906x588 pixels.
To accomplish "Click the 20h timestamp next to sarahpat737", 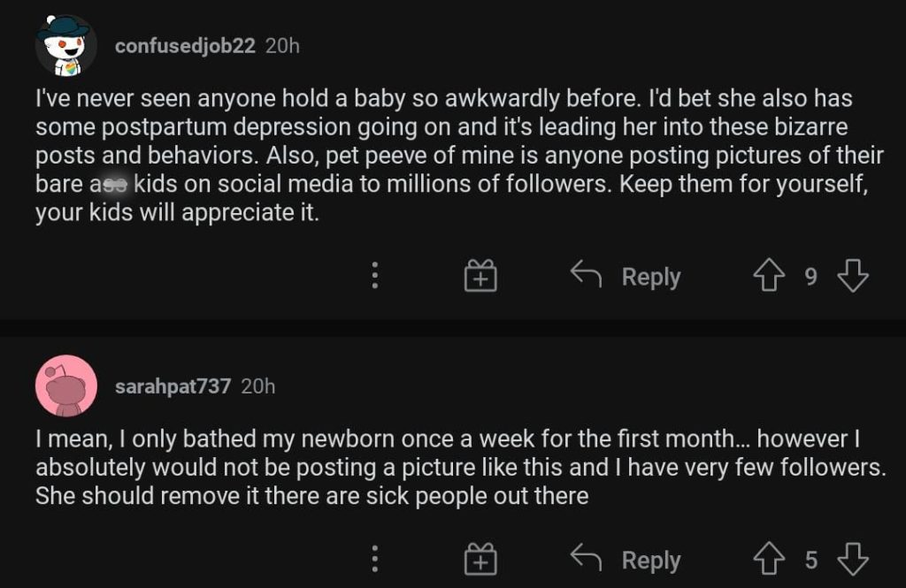I will pyautogui.click(x=258, y=386).
